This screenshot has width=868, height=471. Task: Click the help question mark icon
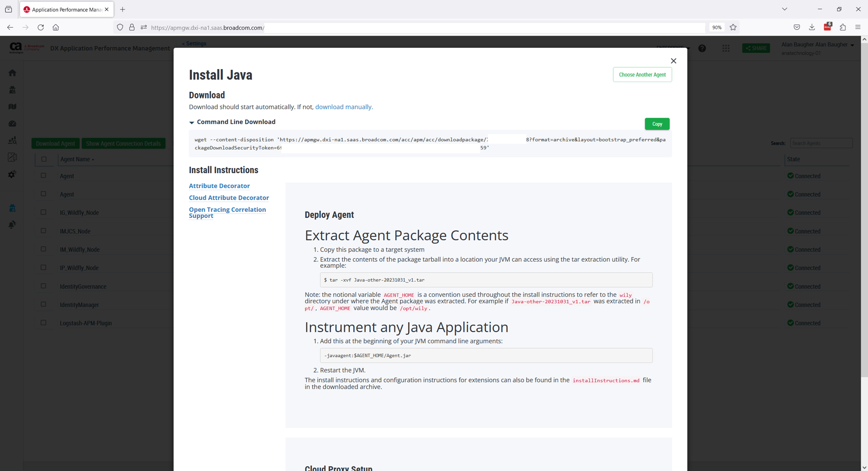point(702,48)
